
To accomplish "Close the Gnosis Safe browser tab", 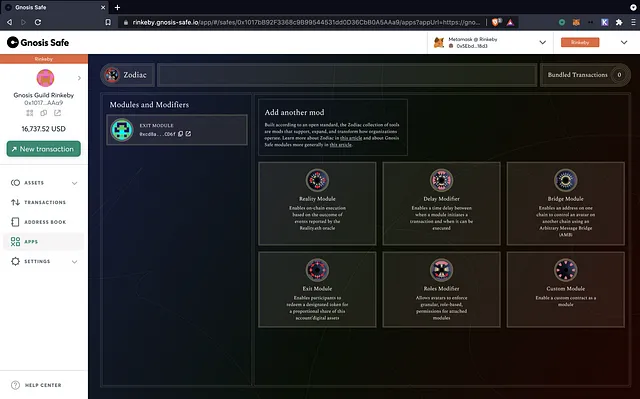I will click(103, 7).
